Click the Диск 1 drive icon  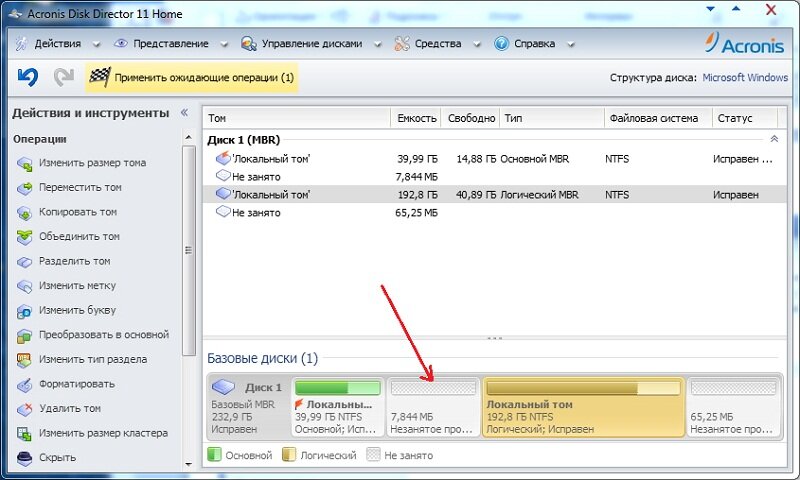(223, 387)
